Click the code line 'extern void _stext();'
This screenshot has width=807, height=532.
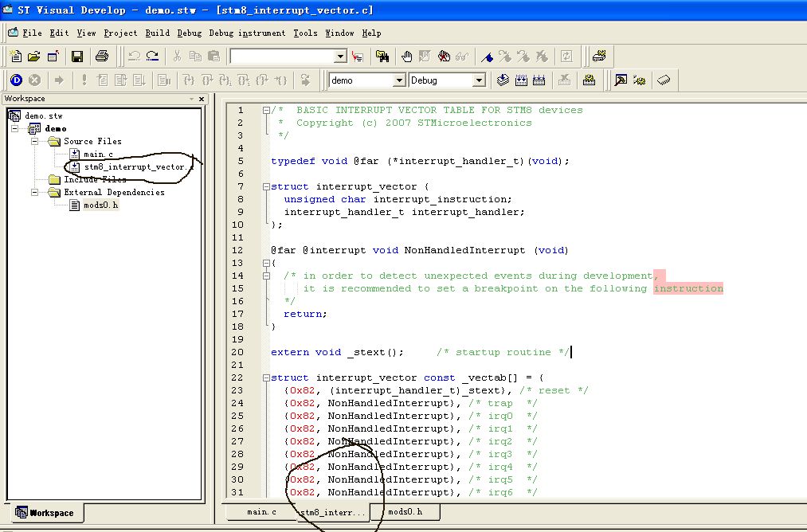click(x=337, y=352)
